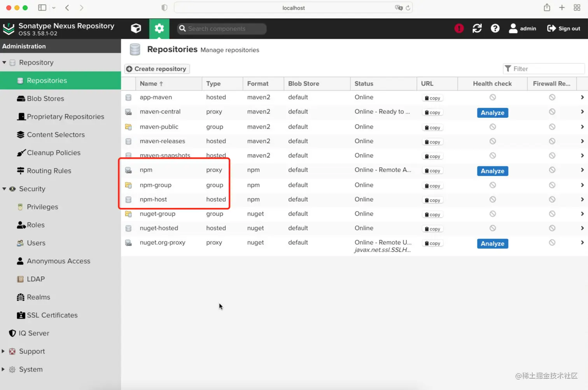Select the maven-central repository name
The image size is (588, 390).
click(160, 112)
